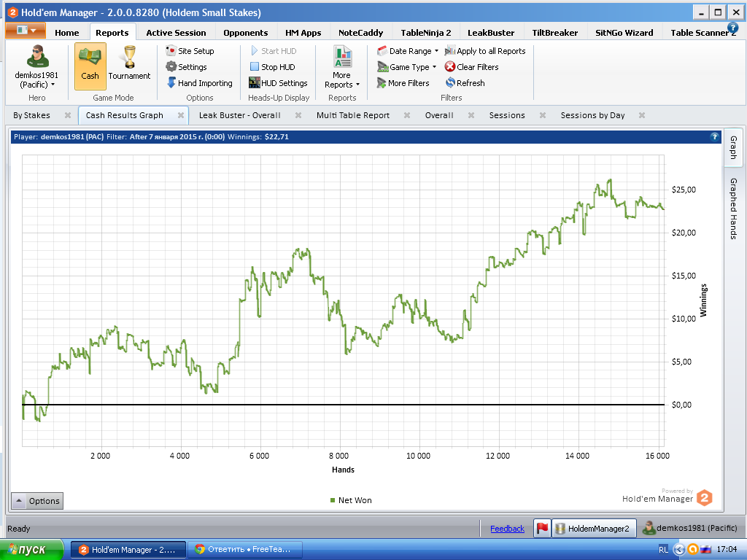The image size is (747, 560).
Task: Expand the hero selector dropdown arrow
Action: (53, 85)
